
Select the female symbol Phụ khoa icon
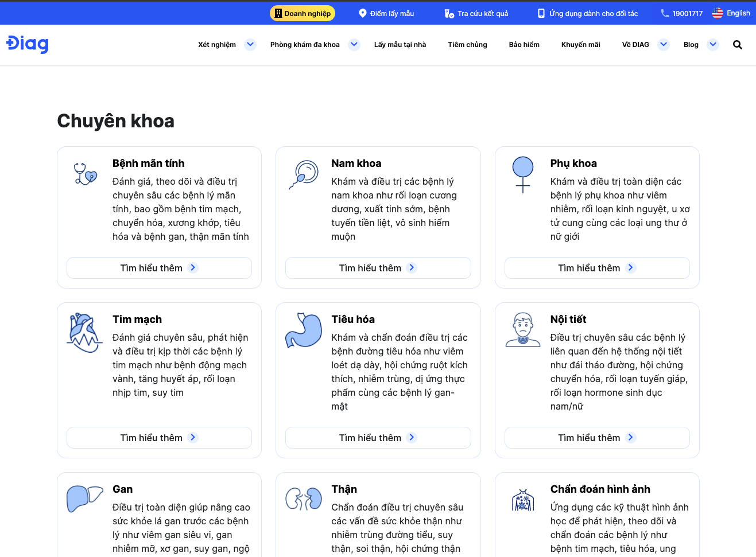click(522, 174)
